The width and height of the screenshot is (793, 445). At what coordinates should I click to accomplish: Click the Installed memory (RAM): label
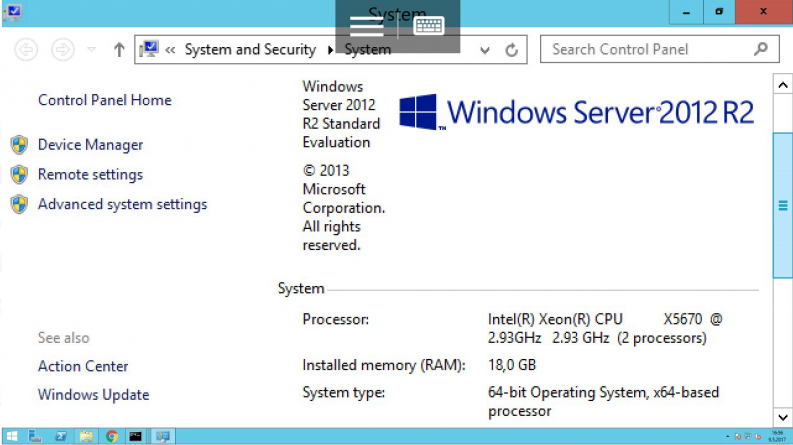(384, 365)
